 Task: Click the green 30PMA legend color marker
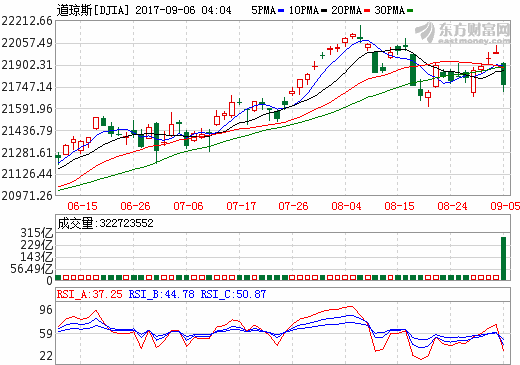click(x=410, y=11)
